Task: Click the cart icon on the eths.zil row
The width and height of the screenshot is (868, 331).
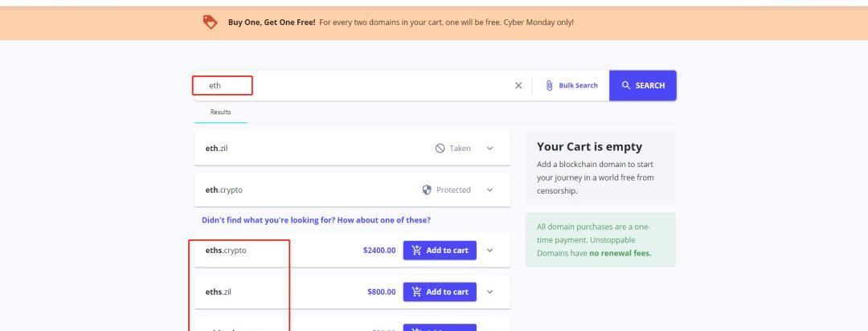Action: pyautogui.click(x=416, y=292)
